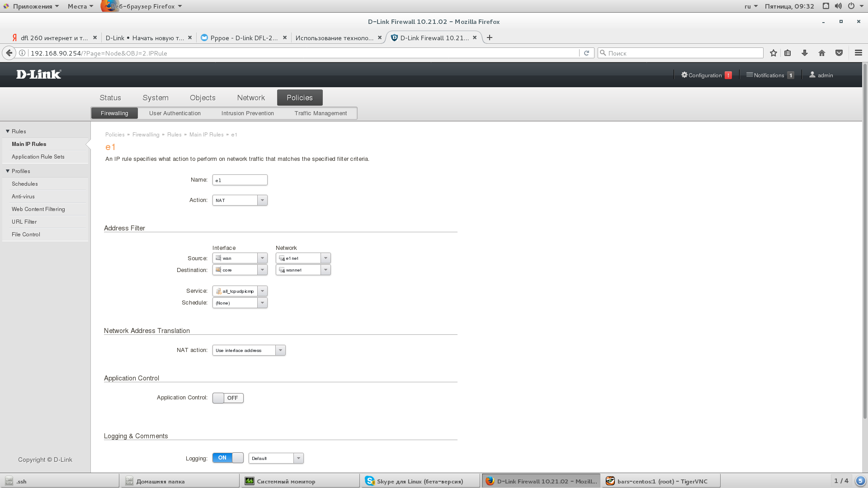Open Application Rule Sets in sidebar

pos(38,157)
